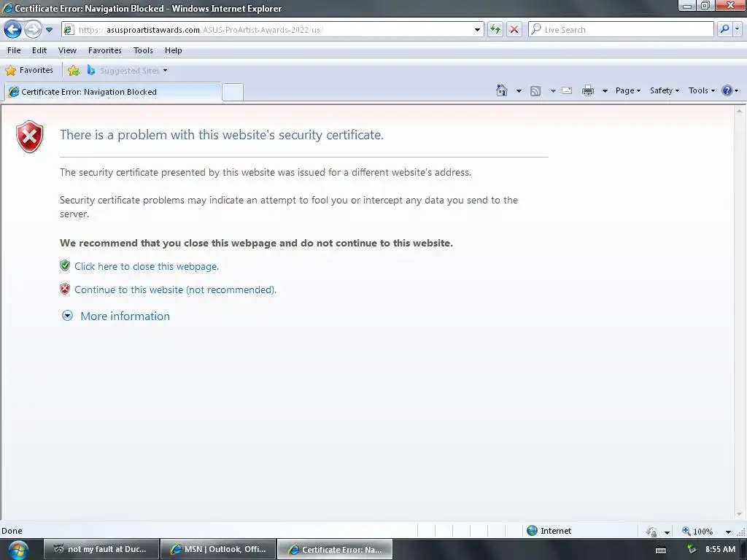Screen dimensions: 747x560
Task: Open the search provider dropdown arrow
Action: tap(738, 29)
